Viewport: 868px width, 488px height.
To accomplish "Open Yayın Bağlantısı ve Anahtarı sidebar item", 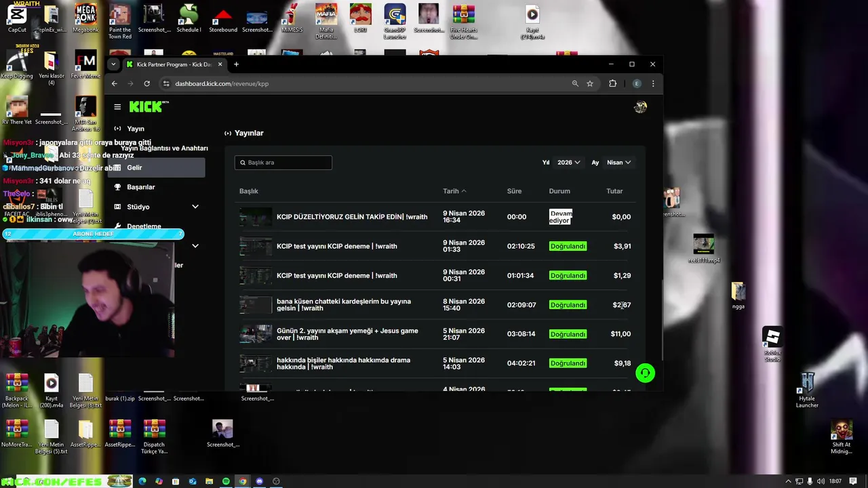I will [164, 148].
